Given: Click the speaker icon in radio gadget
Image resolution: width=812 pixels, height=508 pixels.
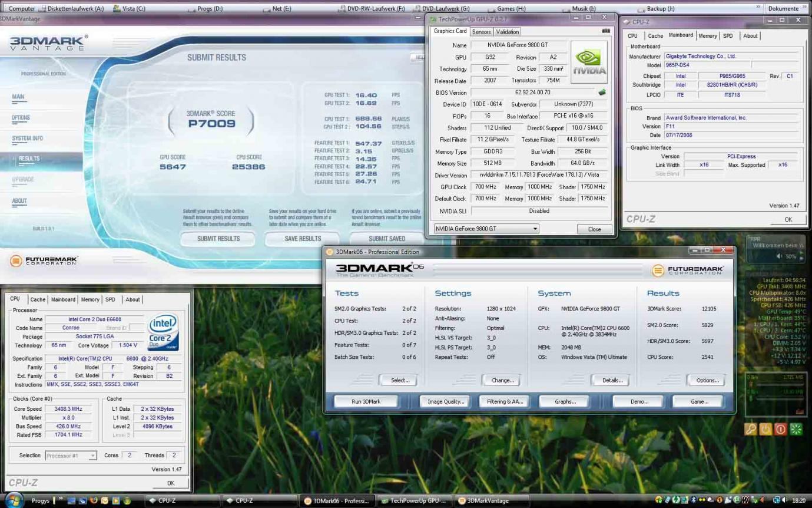Looking at the screenshot, I should point(780,256).
